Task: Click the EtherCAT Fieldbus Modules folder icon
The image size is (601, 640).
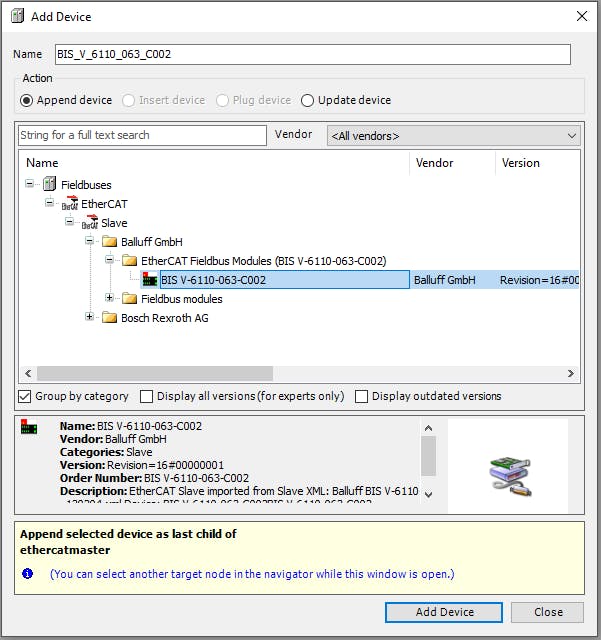Action: coord(129,260)
